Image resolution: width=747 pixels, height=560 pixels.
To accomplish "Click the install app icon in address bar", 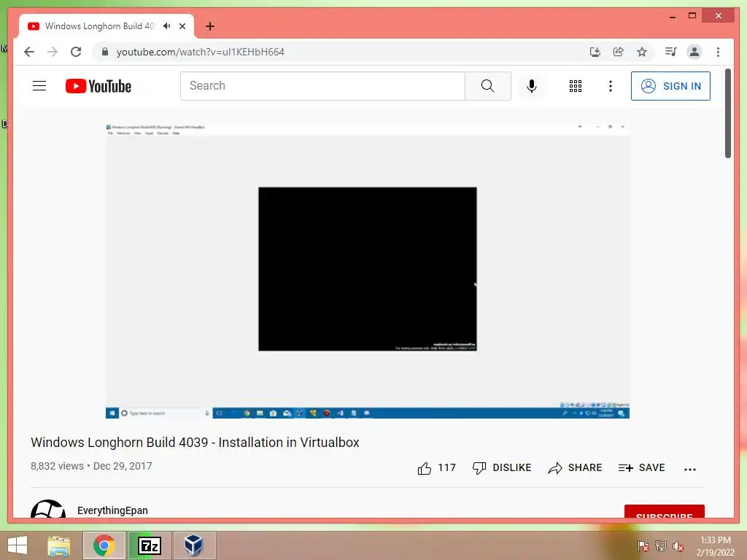I will [x=595, y=52].
